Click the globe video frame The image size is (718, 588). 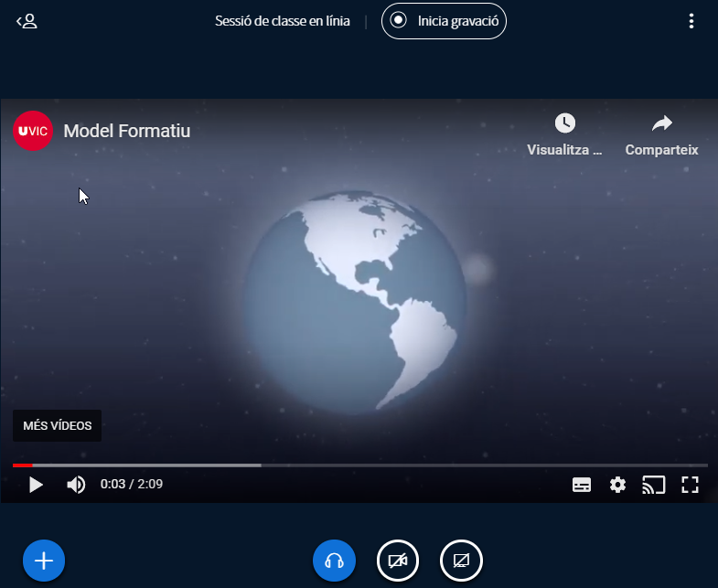(359, 302)
